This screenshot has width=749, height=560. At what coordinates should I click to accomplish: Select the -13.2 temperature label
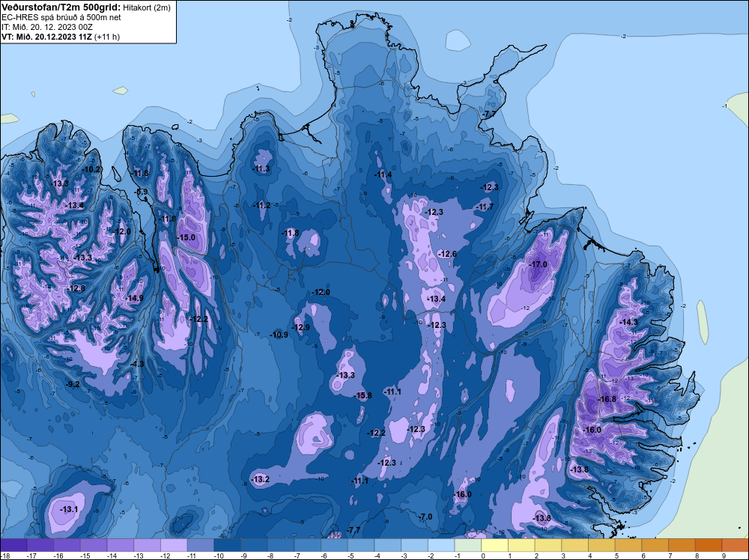(261, 479)
